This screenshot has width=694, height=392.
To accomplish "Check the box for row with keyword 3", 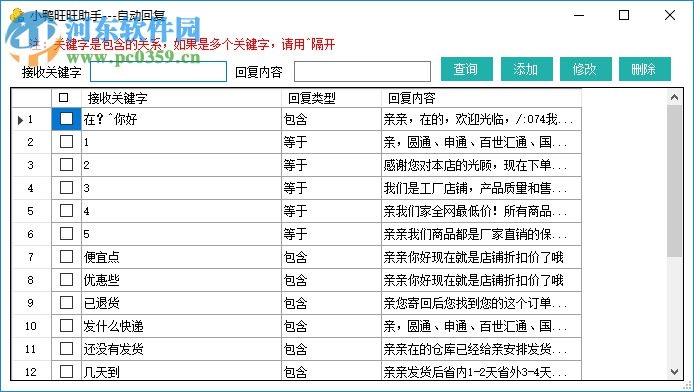I will tap(66, 188).
